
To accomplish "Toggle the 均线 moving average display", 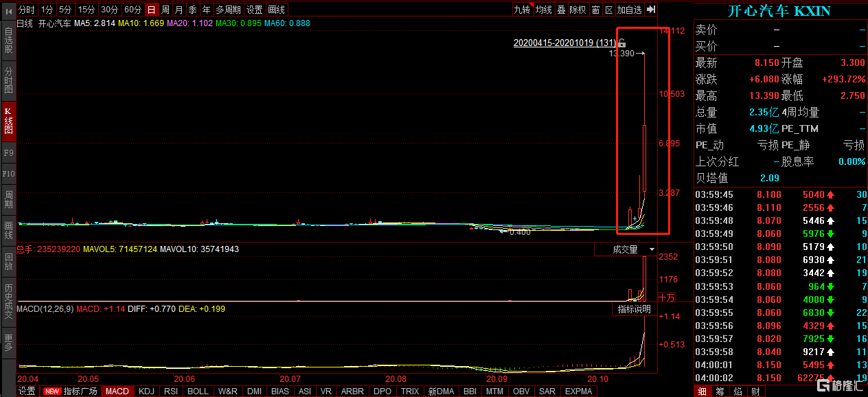I will [544, 10].
